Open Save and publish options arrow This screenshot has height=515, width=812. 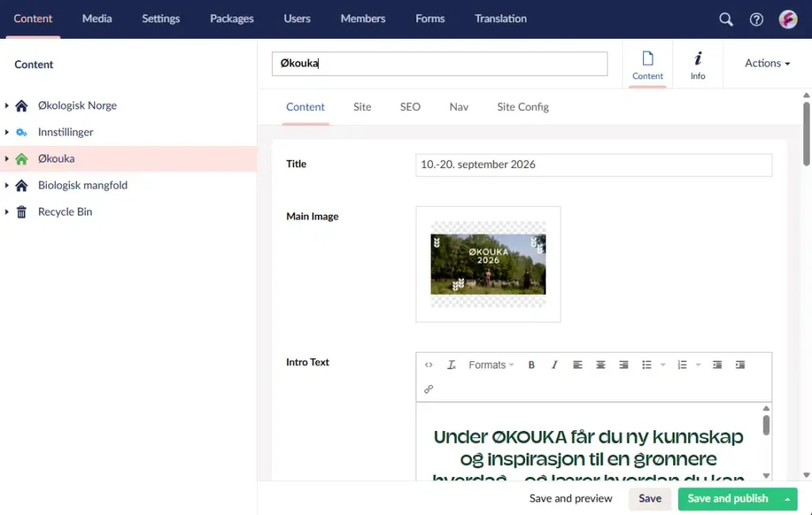787,499
